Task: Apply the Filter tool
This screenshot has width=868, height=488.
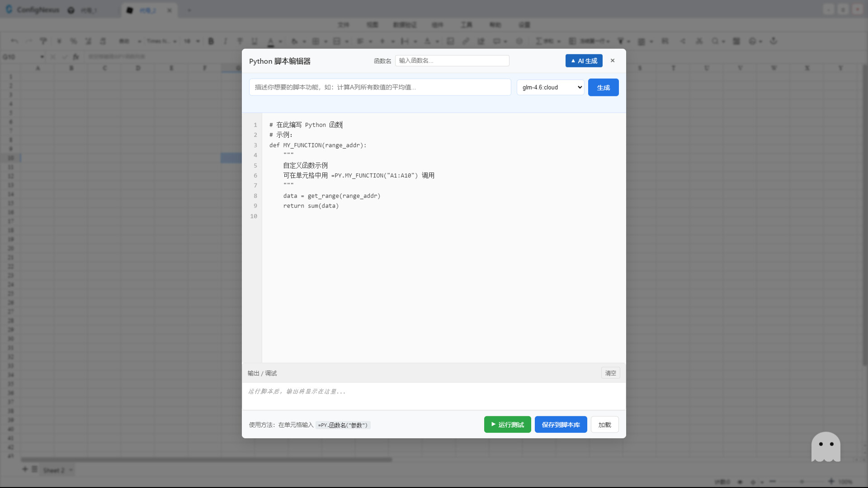Action: tap(622, 41)
